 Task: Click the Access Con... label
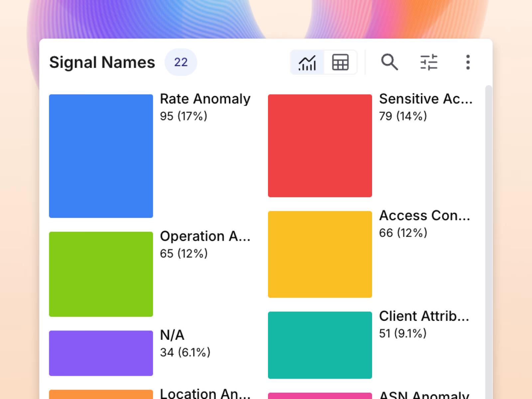pyautogui.click(x=425, y=215)
